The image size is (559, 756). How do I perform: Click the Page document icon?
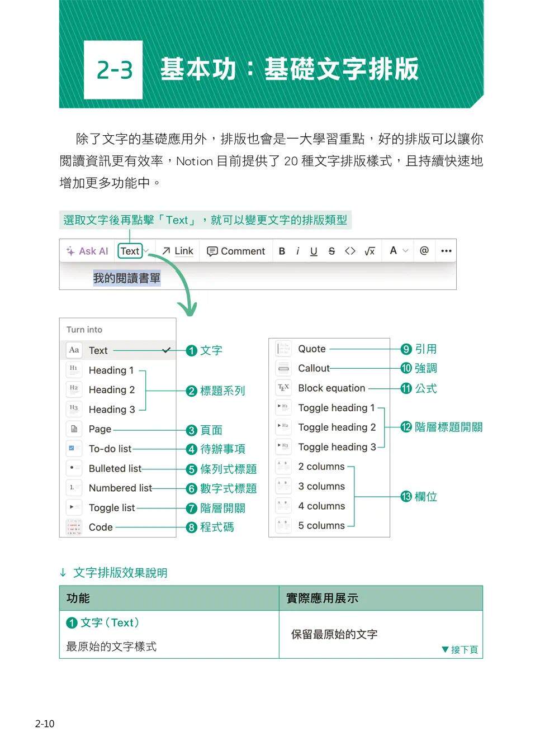(74, 429)
